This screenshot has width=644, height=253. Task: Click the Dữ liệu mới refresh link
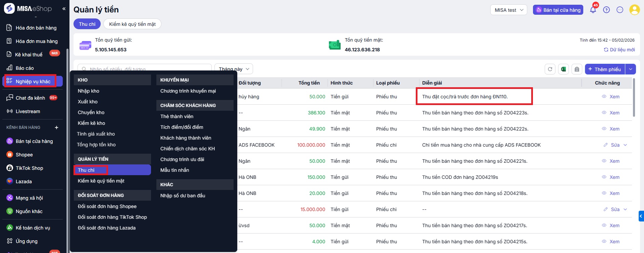pyautogui.click(x=619, y=50)
